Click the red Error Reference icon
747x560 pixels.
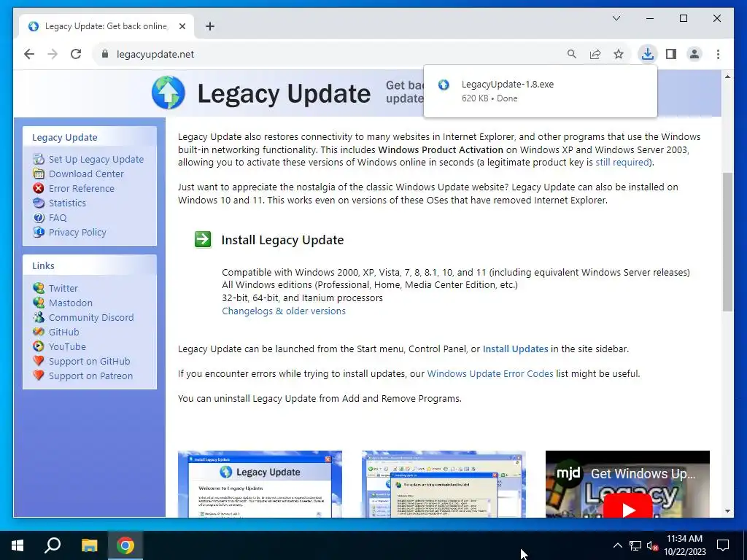tap(39, 188)
